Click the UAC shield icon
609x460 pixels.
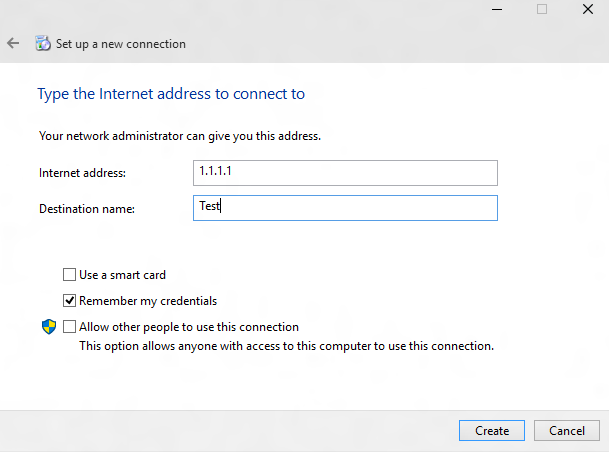(48, 327)
